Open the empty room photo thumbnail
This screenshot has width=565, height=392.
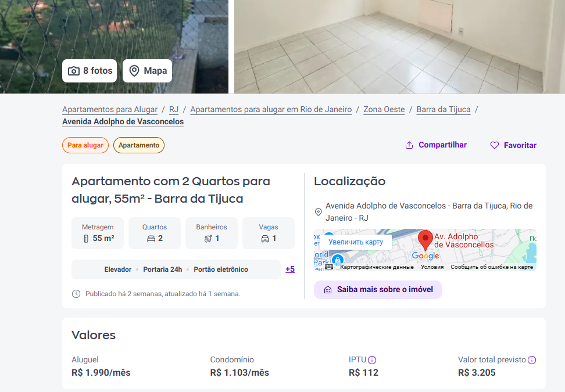(399, 47)
